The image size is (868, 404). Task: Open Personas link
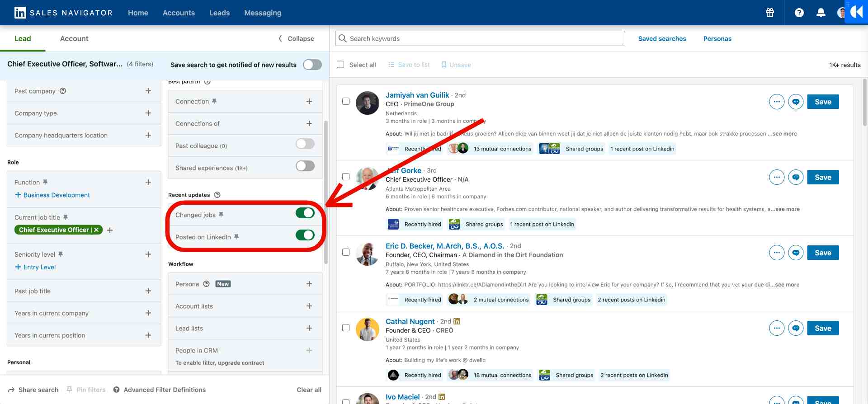(x=717, y=38)
